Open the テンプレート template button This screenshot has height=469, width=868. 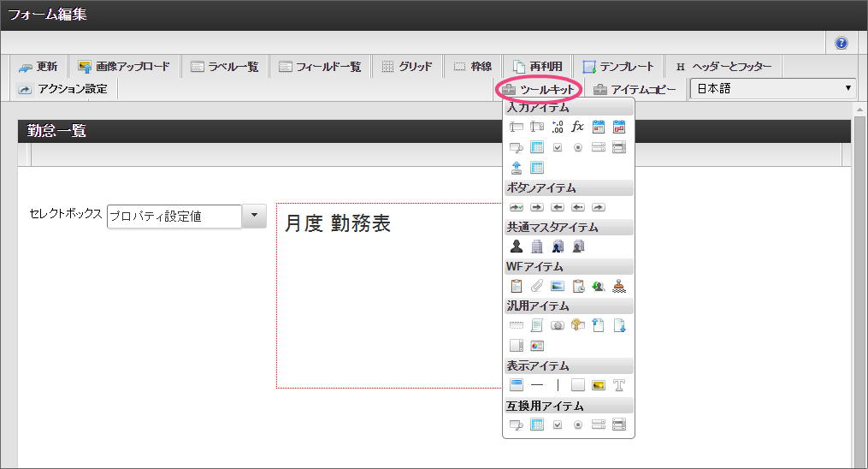point(618,67)
